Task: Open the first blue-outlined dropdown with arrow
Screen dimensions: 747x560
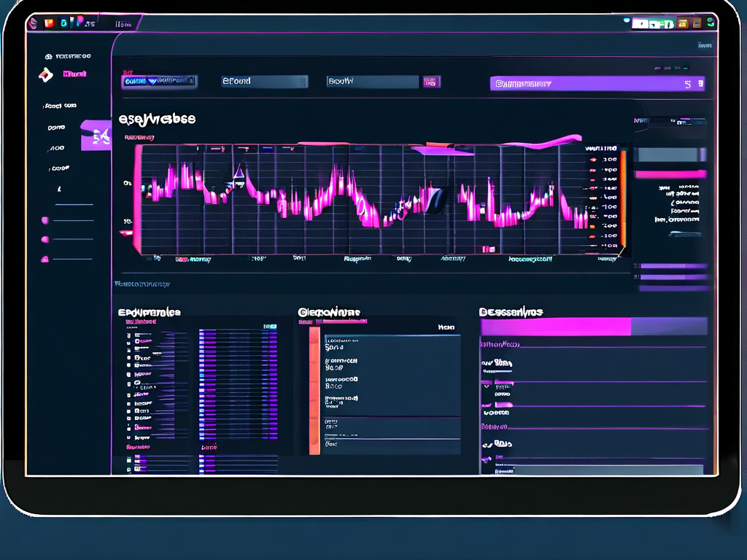Action: pyautogui.click(x=159, y=81)
